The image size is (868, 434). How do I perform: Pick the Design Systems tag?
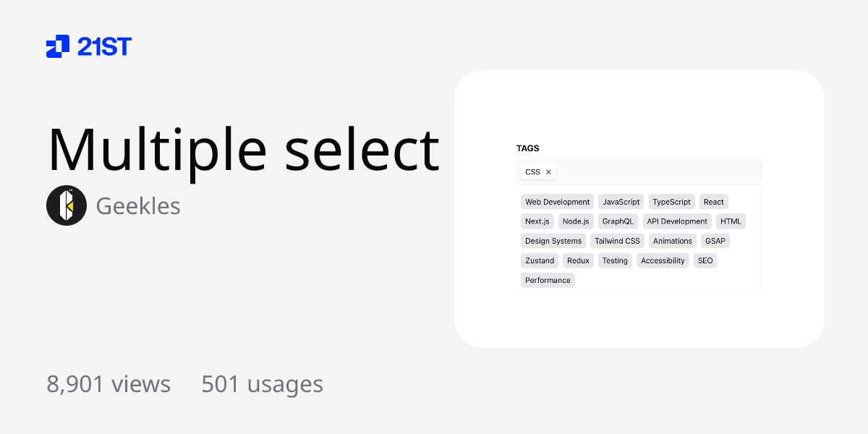tap(553, 241)
